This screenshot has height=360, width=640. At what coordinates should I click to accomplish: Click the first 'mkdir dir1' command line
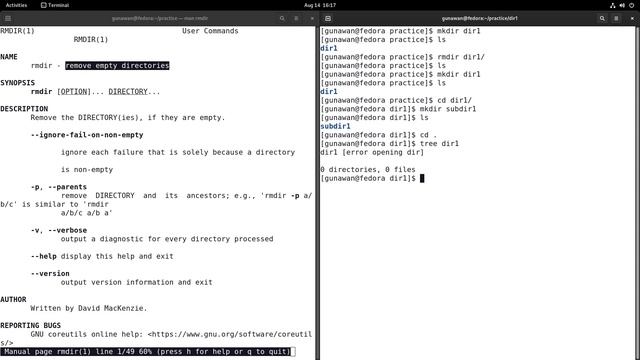coord(400,31)
